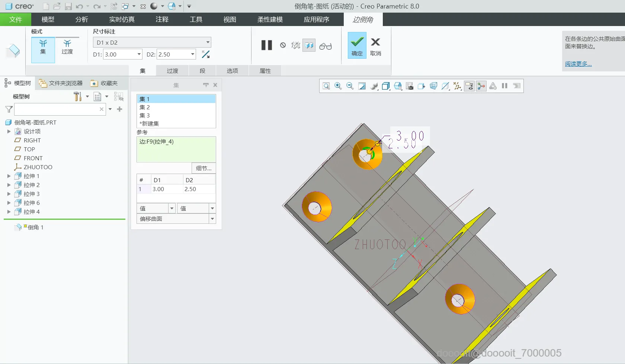The width and height of the screenshot is (625, 364).
Task: Click the save disk icon in quick access
Action: [x=68, y=6]
